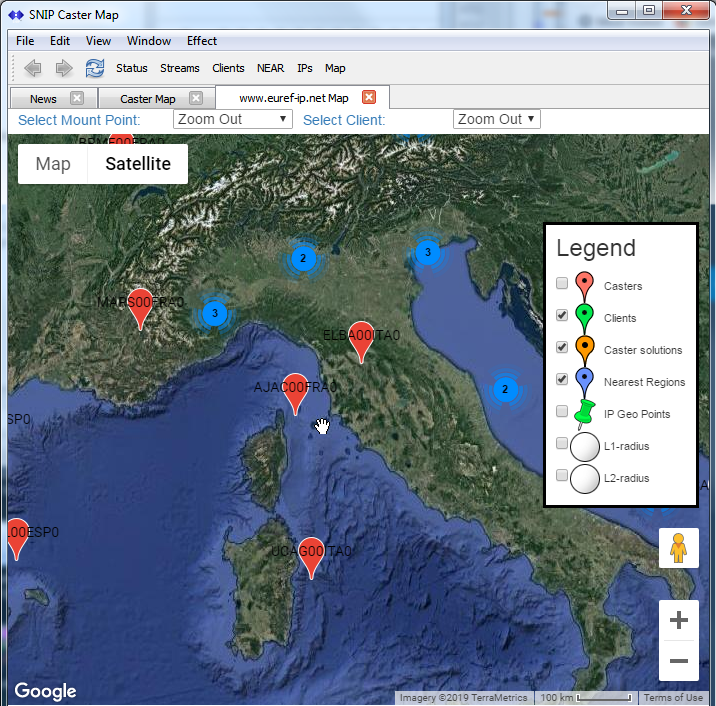
Task: Enable the Casters legend checkbox
Action: (562, 283)
